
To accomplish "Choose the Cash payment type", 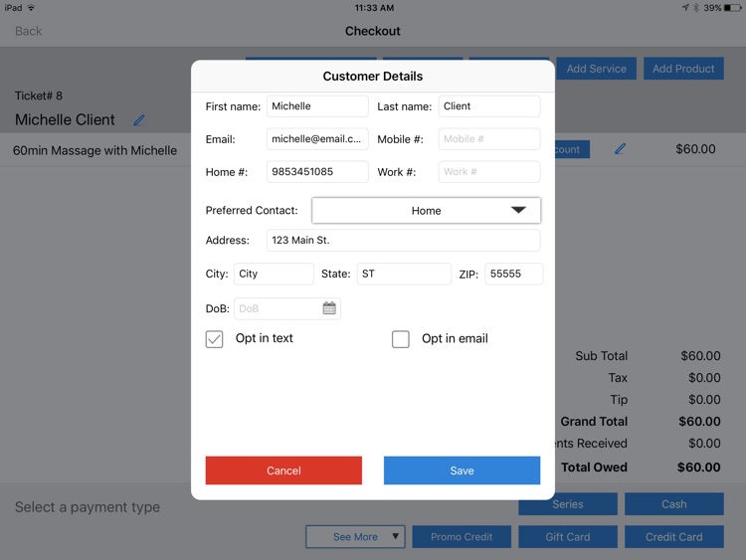I will click(674, 504).
